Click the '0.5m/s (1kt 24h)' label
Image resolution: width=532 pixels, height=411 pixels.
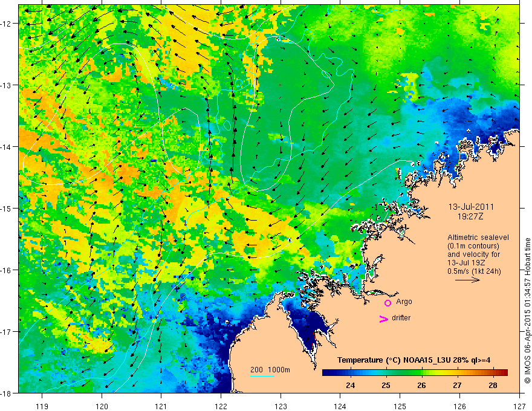click(x=475, y=271)
